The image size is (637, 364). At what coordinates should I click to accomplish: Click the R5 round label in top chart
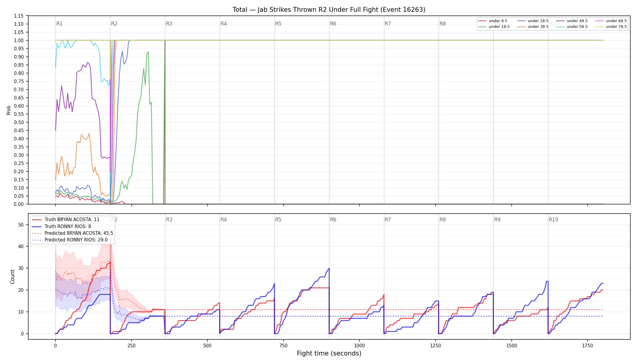point(278,24)
